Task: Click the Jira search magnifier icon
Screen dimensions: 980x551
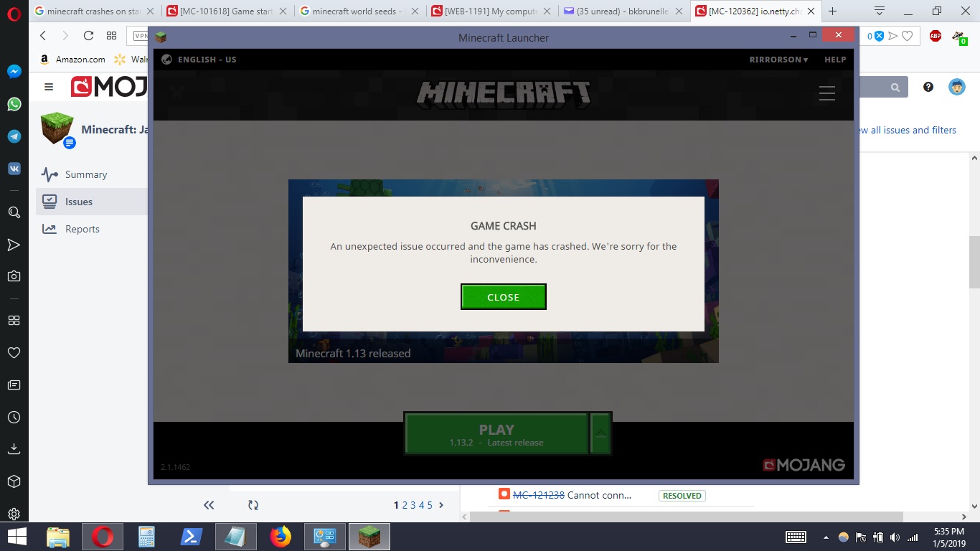Action: [x=895, y=88]
